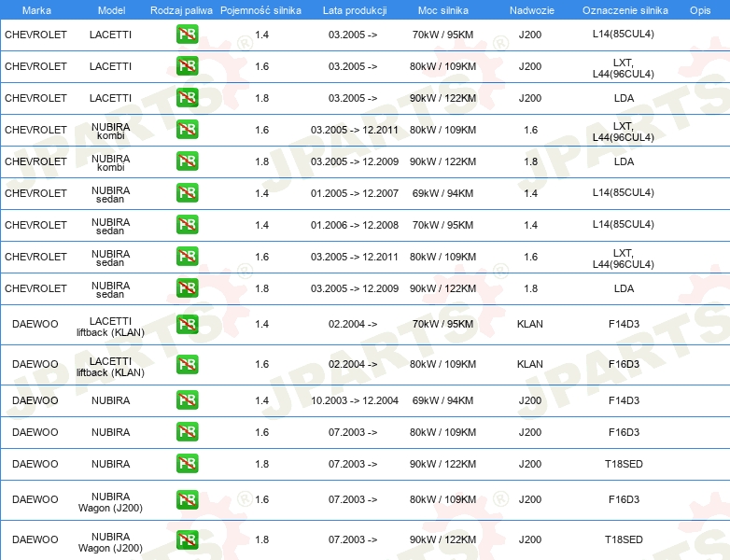Screen dimensions: 730x560
Task: Click petrol icon in Chevrolet Lacetti 1.6 row
Action: point(187,66)
